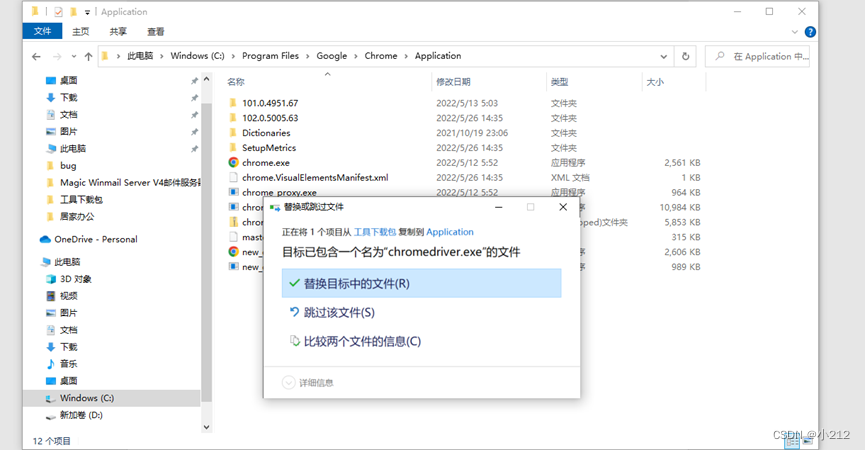Minimize the 替换或跳过文件 dialog
This screenshot has height=450, width=865.
pos(499,207)
